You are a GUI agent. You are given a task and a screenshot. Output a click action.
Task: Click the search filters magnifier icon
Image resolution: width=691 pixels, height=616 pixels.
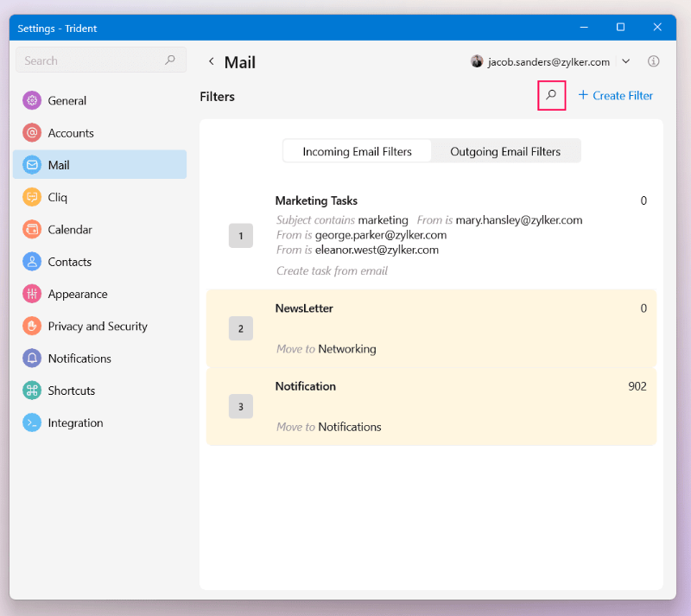click(x=551, y=95)
